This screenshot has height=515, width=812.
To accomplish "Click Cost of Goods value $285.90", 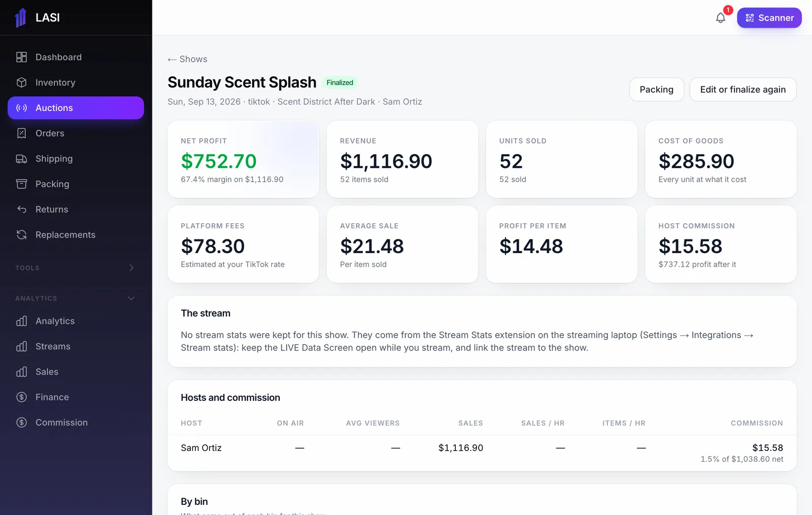I will (x=696, y=161).
